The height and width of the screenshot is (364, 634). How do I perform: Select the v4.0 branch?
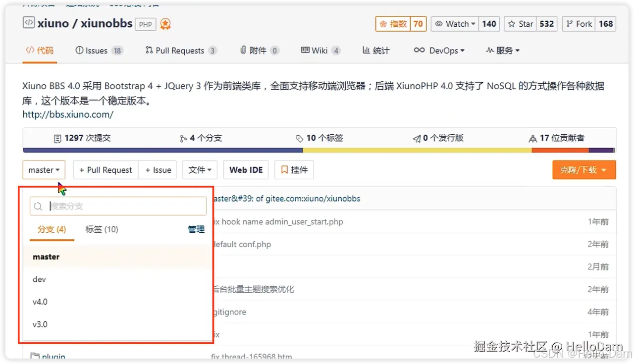[x=118, y=302]
